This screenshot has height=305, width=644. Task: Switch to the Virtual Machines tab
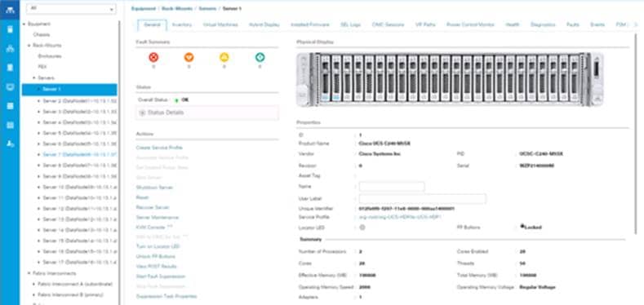(x=220, y=25)
